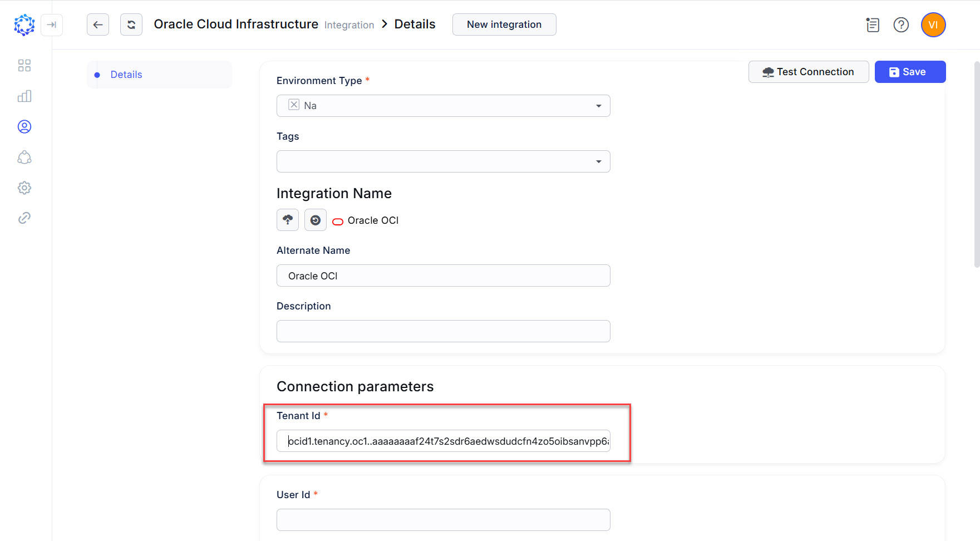Open the user profile sidebar icon
The width and height of the screenshot is (980, 541).
pos(24,126)
